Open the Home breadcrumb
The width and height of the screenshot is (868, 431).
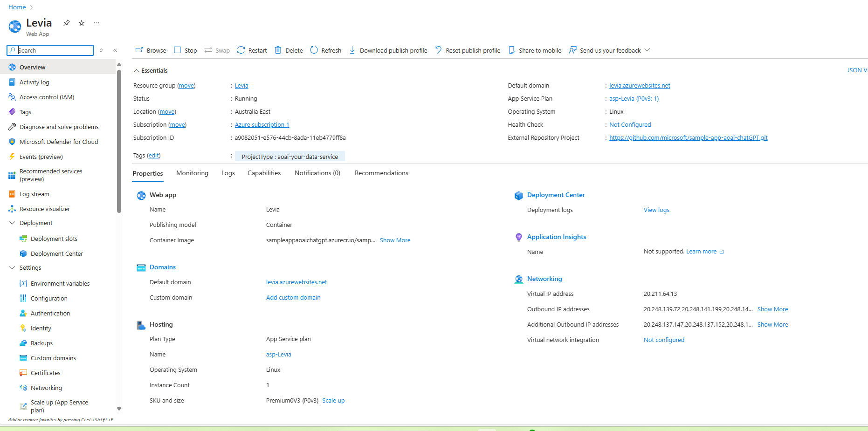17,7
